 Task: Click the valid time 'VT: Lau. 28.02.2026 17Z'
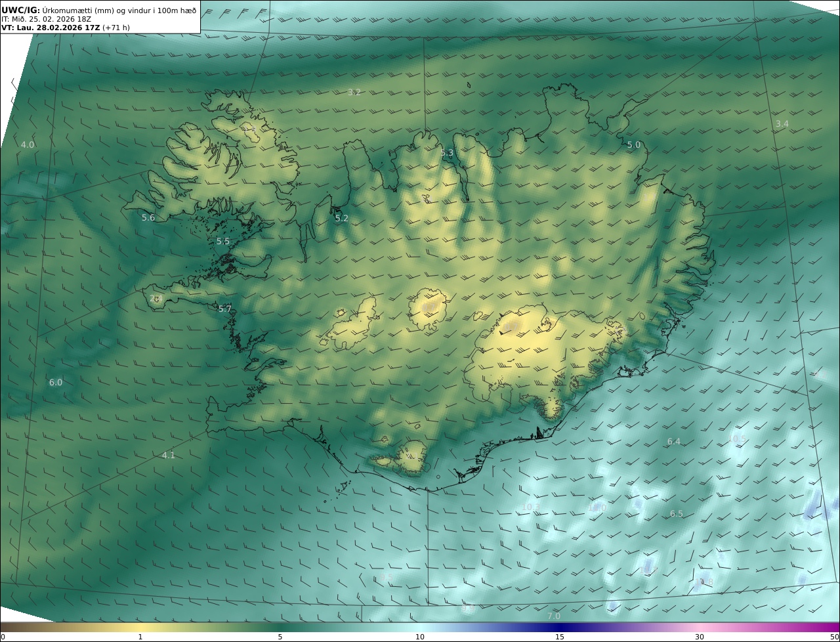51,28
